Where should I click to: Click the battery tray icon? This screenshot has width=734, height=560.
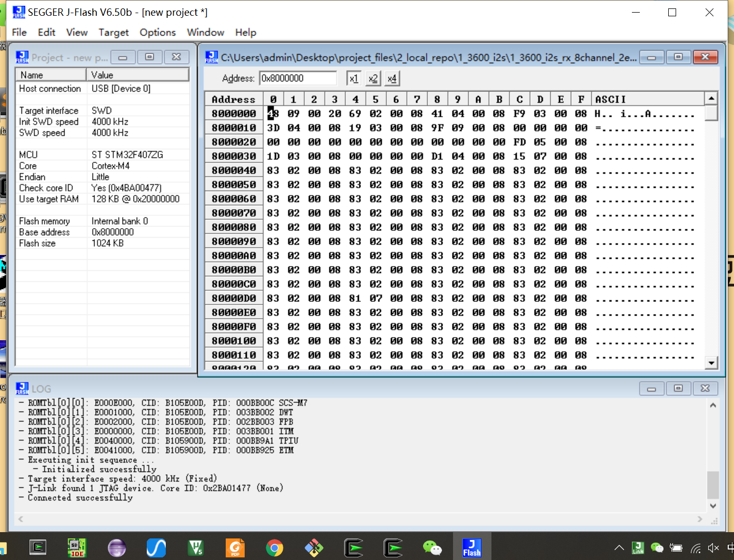coord(676,548)
